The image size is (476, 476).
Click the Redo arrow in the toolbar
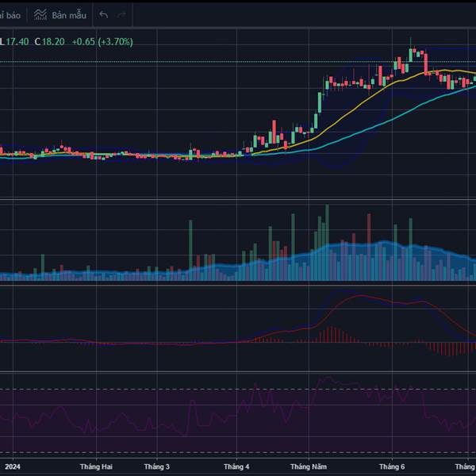(x=123, y=15)
